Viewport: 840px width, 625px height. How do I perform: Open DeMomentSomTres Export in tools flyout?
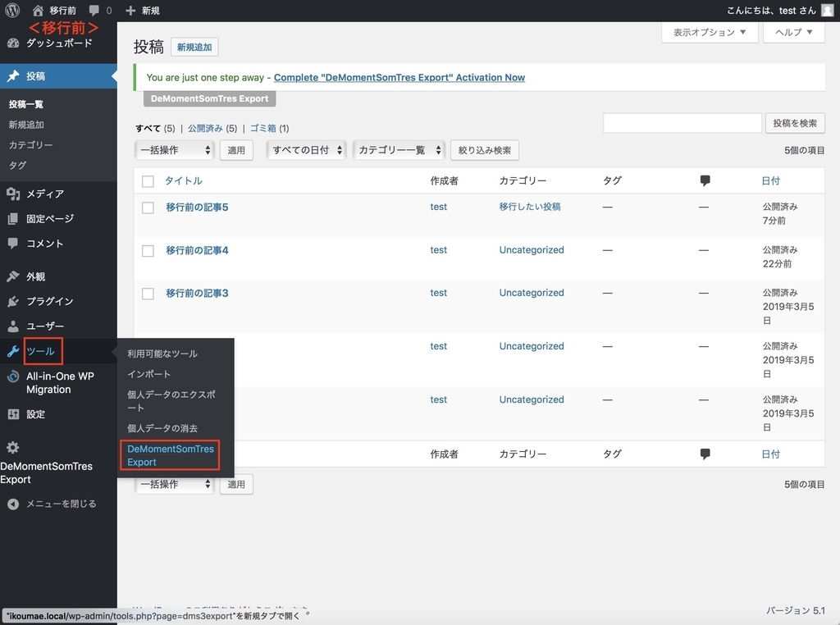point(171,455)
